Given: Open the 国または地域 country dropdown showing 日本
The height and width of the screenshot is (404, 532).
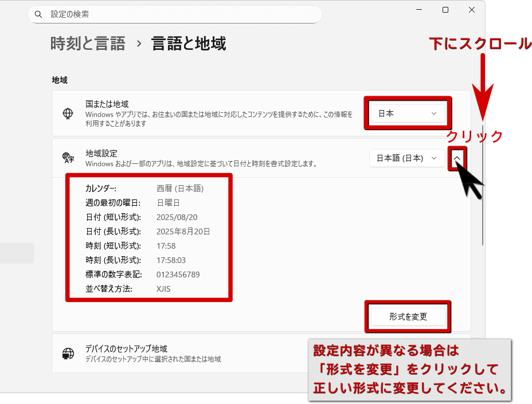Looking at the screenshot, I should [x=408, y=113].
